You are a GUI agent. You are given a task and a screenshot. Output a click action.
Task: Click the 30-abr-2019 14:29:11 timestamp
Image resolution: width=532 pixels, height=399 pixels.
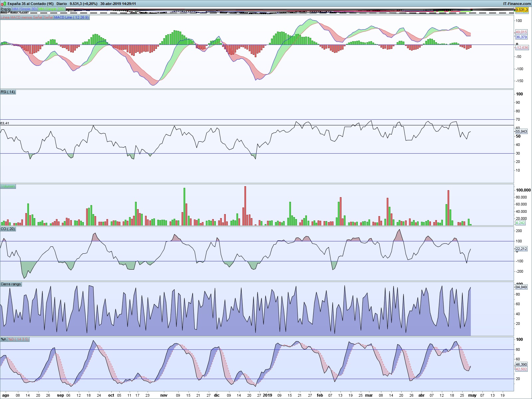click(x=118, y=4)
